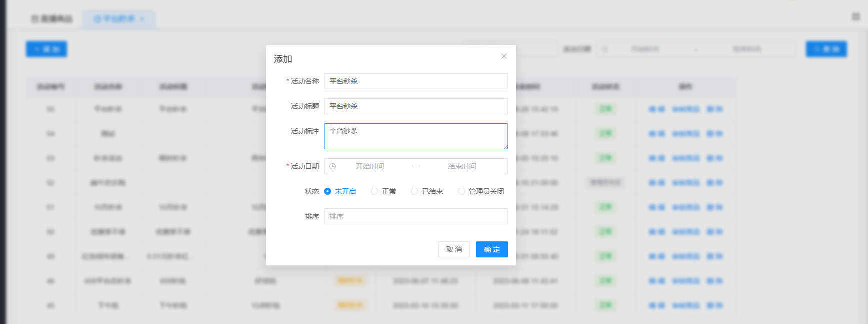Image resolution: width=868 pixels, height=324 pixels.
Task: Click the textarea resize handle in 活动标注
Action: (x=505, y=147)
